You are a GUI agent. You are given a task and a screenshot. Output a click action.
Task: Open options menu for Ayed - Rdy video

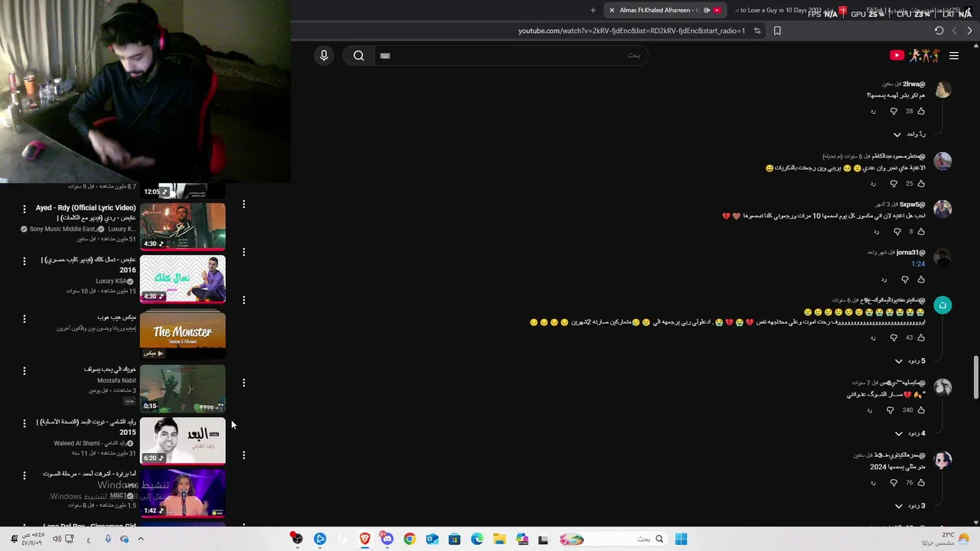pyautogui.click(x=24, y=208)
